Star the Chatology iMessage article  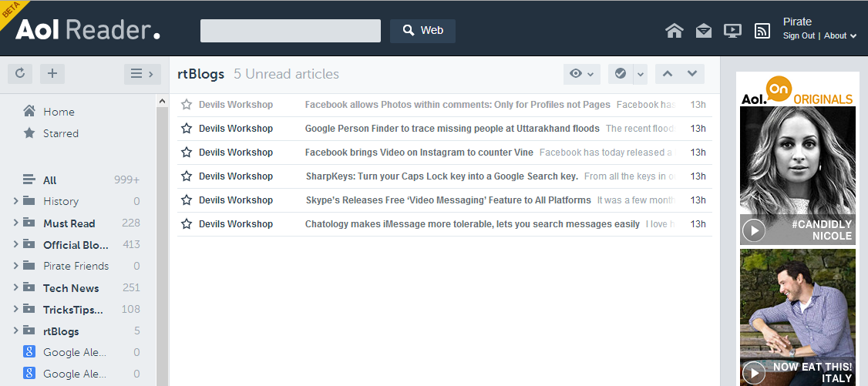(x=187, y=224)
